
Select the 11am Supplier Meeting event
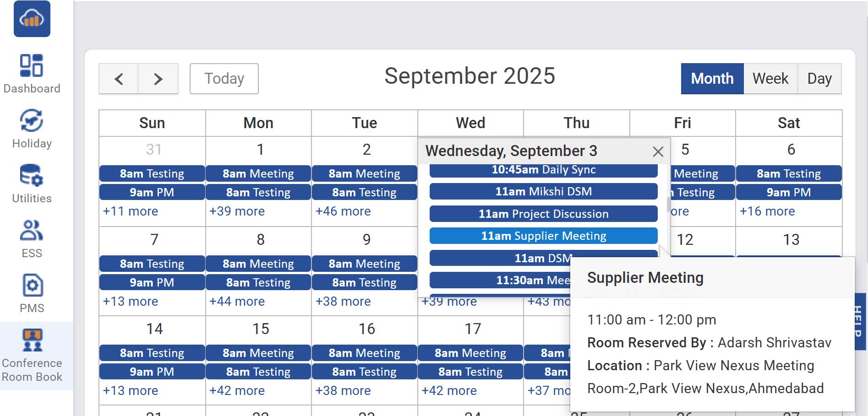pyautogui.click(x=543, y=236)
